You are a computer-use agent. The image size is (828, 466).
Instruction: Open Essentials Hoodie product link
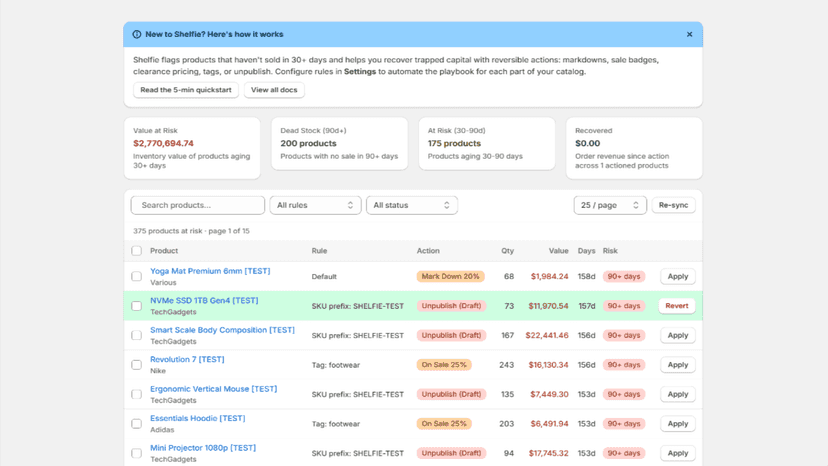[x=197, y=418]
